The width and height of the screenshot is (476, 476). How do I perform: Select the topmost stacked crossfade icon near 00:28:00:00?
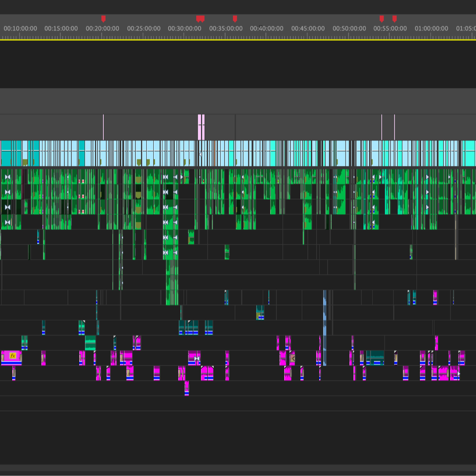coord(166,177)
